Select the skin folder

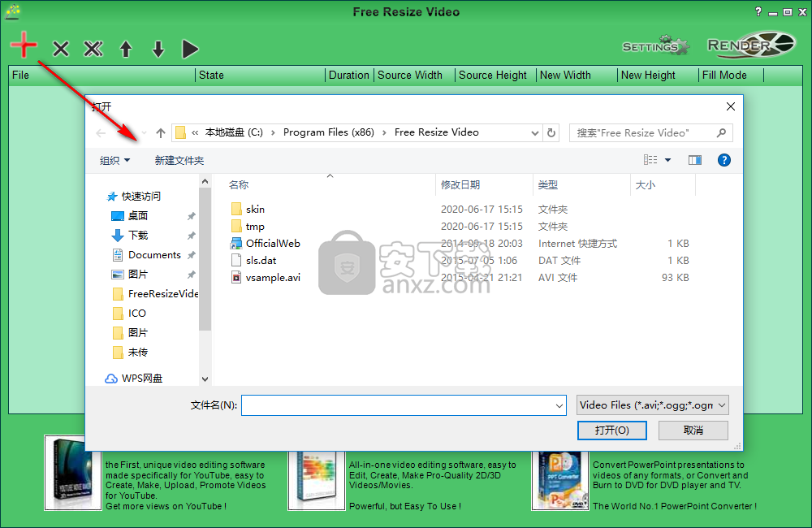[x=248, y=209]
